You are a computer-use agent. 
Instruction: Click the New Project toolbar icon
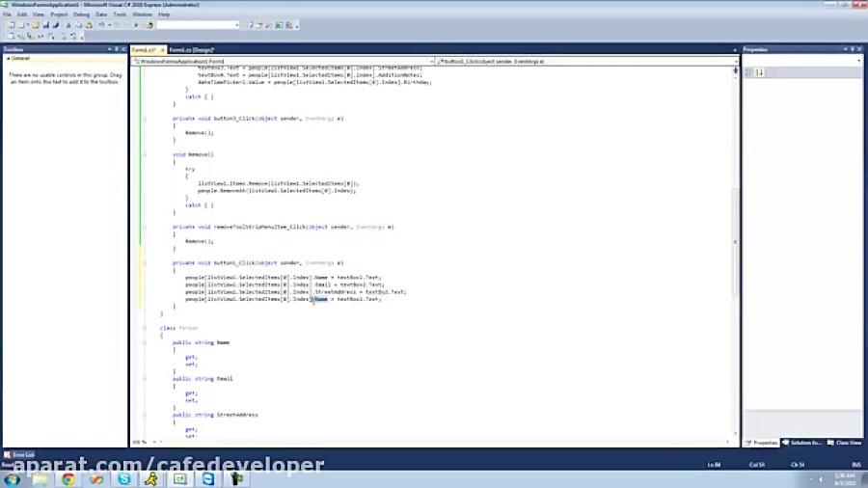(11, 25)
